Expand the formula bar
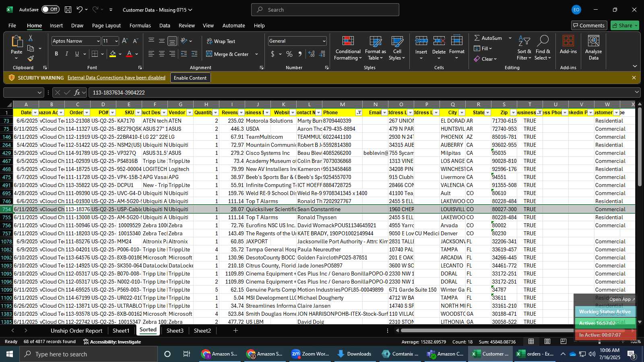The width and height of the screenshot is (644, 362). click(637, 93)
